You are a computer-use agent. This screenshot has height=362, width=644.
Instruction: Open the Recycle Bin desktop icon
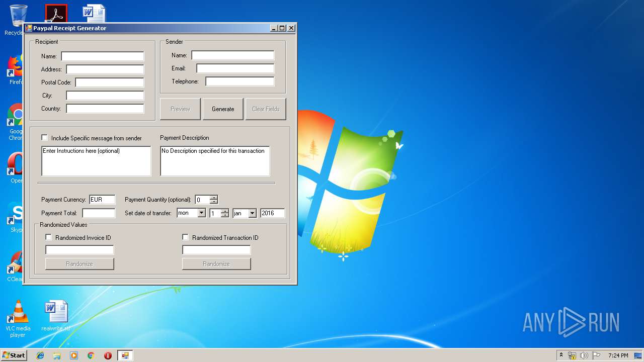18,19
